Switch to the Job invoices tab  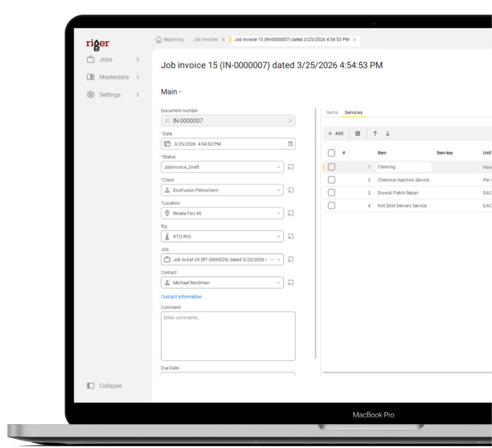(x=205, y=39)
